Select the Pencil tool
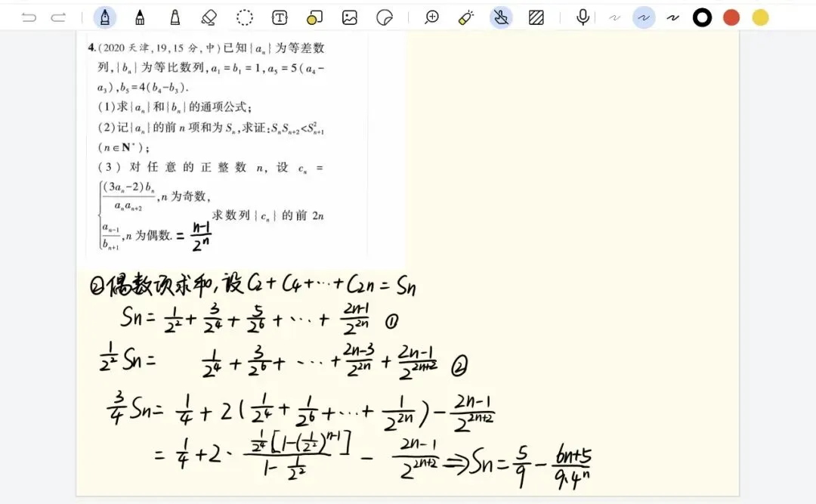The height and width of the screenshot is (504, 816). (140, 17)
